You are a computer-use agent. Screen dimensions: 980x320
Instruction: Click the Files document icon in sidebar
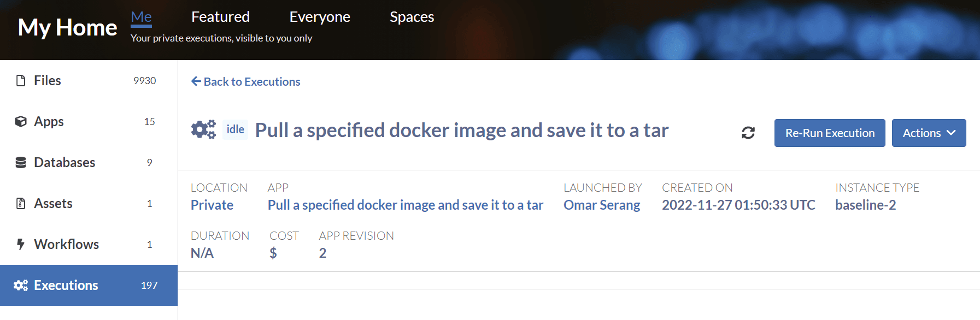[21, 81]
